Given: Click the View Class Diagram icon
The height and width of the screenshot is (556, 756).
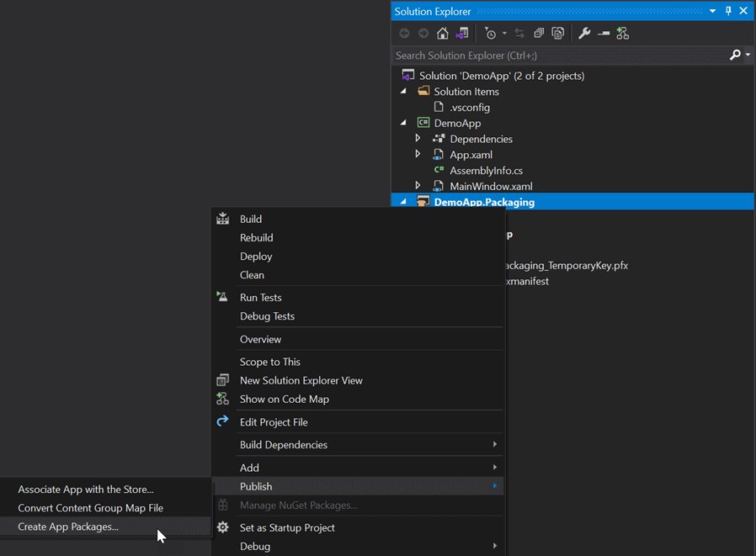Looking at the screenshot, I should point(623,34).
